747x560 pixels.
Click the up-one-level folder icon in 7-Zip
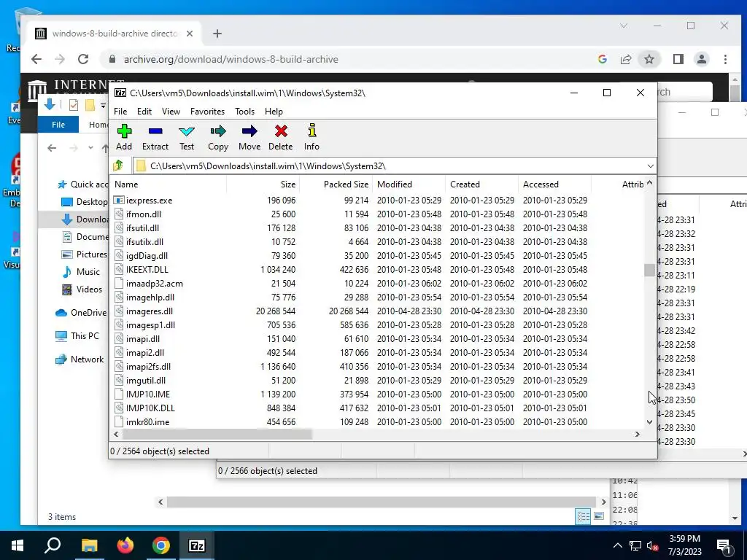[118, 166]
